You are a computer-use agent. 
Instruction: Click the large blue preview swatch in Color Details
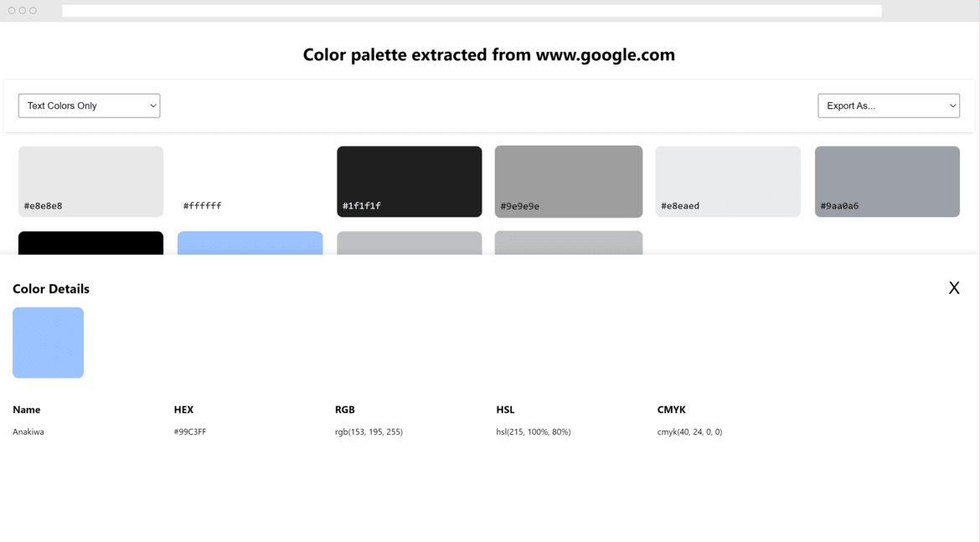48,343
